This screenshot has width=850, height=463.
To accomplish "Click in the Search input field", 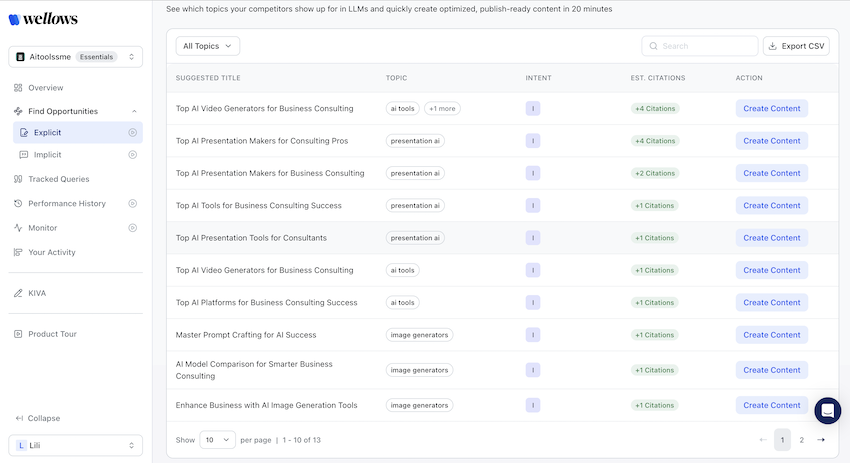I will [x=700, y=46].
